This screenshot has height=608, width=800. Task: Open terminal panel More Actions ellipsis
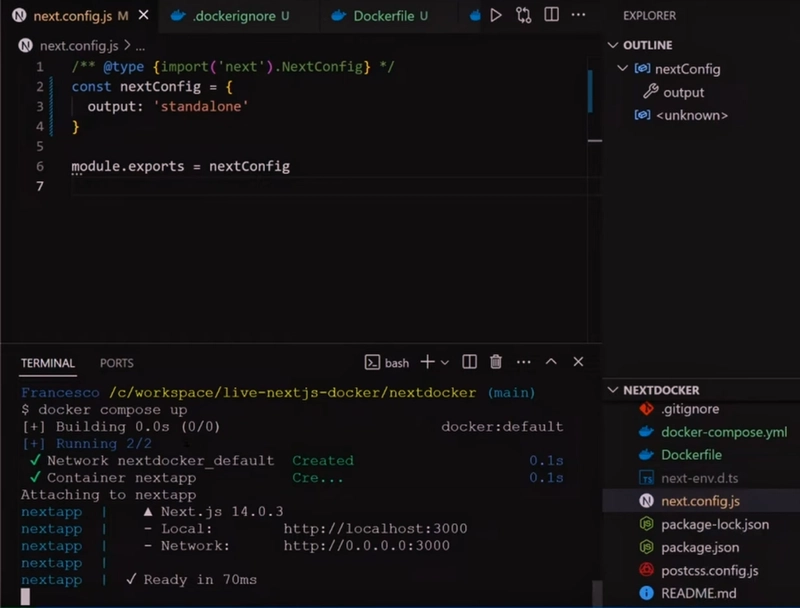523,362
